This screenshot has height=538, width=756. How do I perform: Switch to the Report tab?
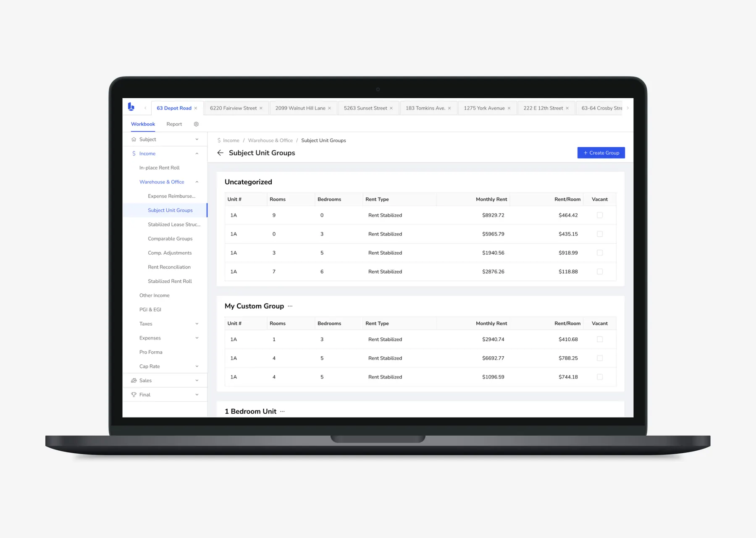coord(174,124)
